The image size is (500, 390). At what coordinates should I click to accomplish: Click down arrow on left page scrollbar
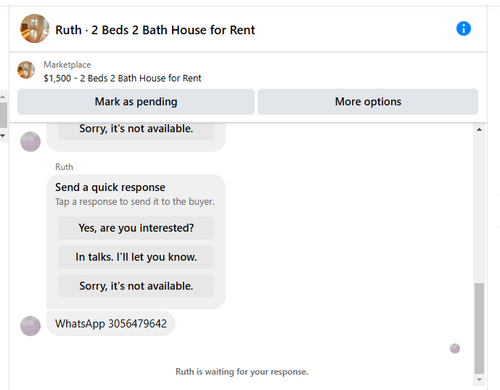click(3, 136)
